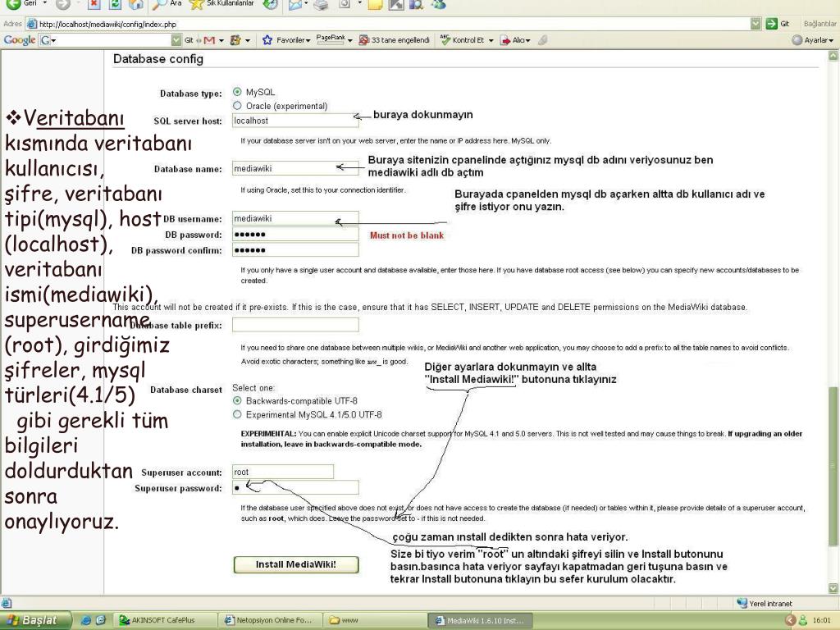Open the Google search box dropdown
Viewport: 840px width, 630px height.
click(176, 40)
